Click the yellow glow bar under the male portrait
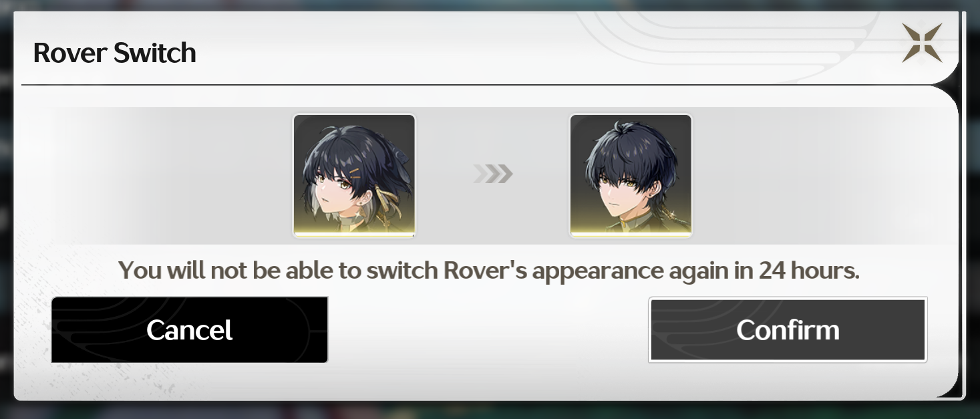 tap(631, 234)
